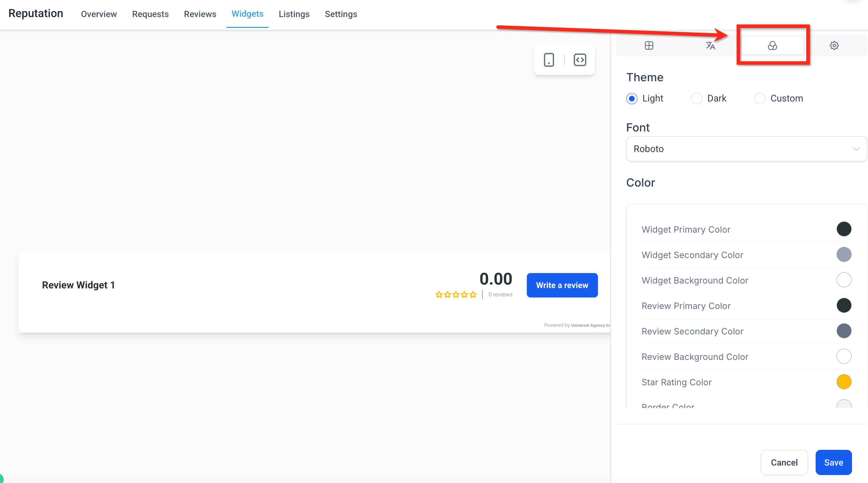Open the language translation tab icon
868x483 pixels.
(x=710, y=46)
